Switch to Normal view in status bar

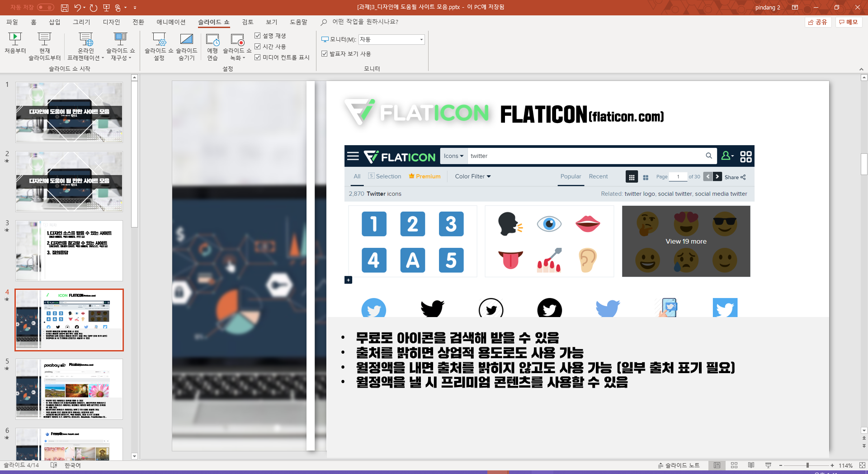[717, 465]
